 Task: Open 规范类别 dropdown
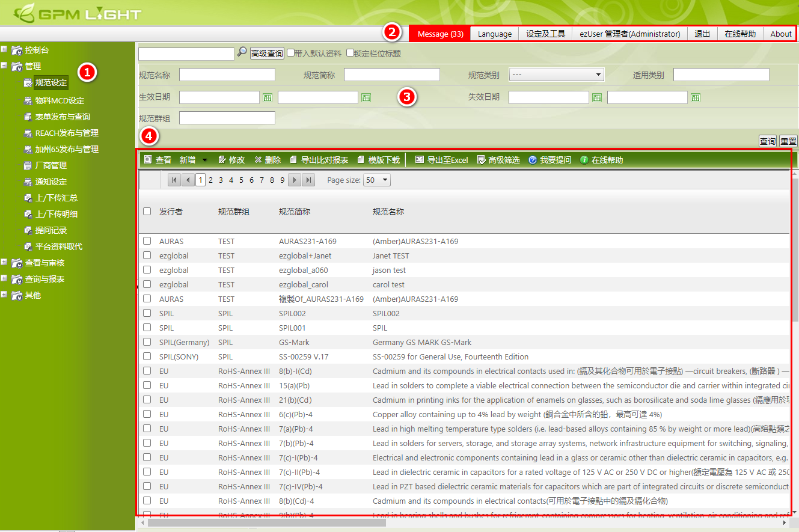click(556, 75)
